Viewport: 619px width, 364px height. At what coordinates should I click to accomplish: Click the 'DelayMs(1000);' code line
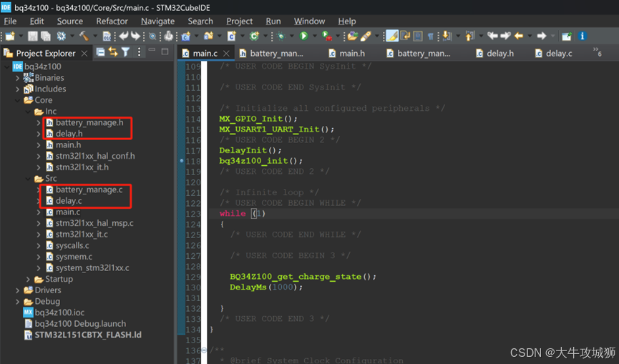click(x=266, y=287)
